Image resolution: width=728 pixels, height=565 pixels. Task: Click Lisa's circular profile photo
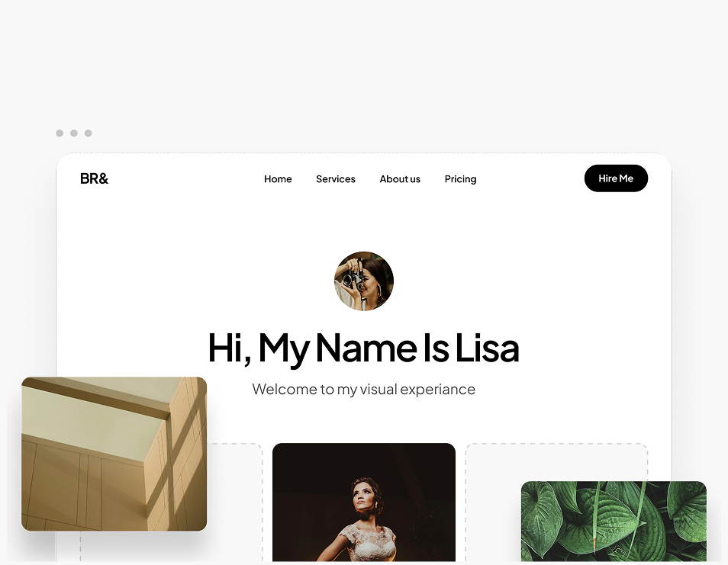(364, 281)
